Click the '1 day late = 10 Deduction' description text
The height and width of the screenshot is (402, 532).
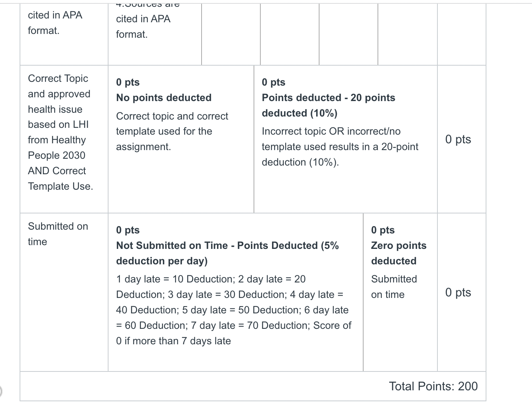tap(234, 310)
